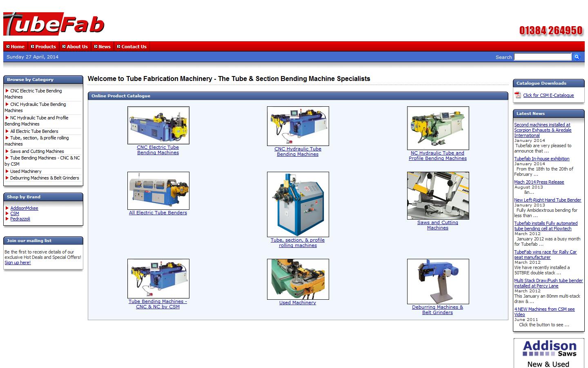
Task: Click the TubeFab logo
Action: [x=54, y=24]
